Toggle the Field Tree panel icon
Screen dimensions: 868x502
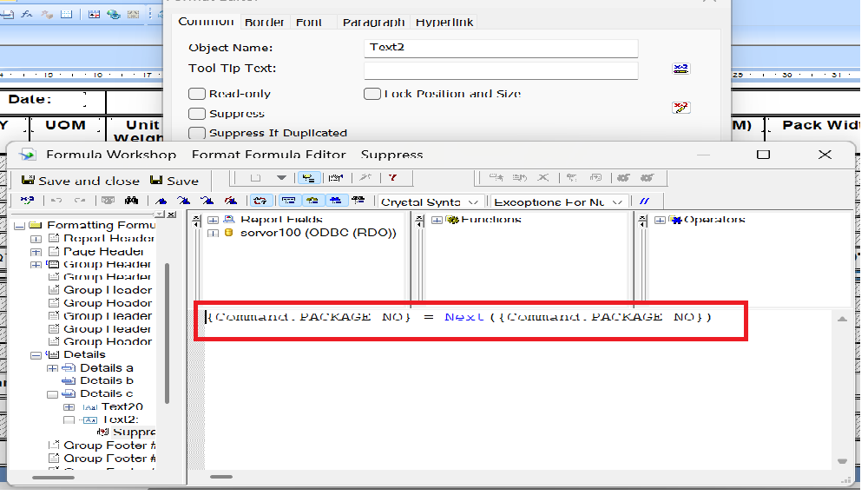289,200
